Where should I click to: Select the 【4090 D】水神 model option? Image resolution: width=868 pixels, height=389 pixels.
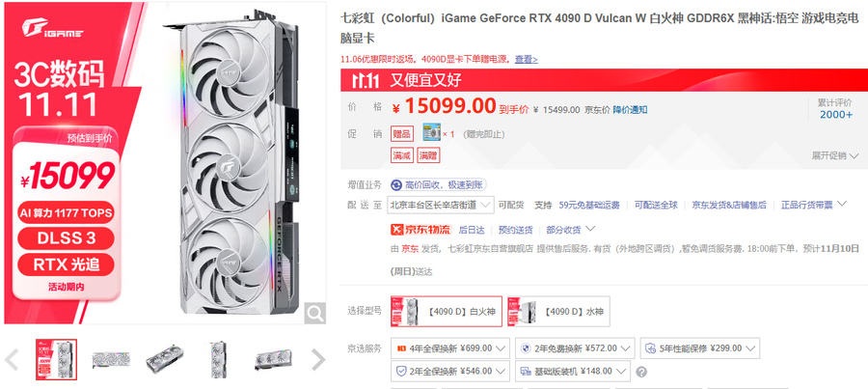point(558,311)
